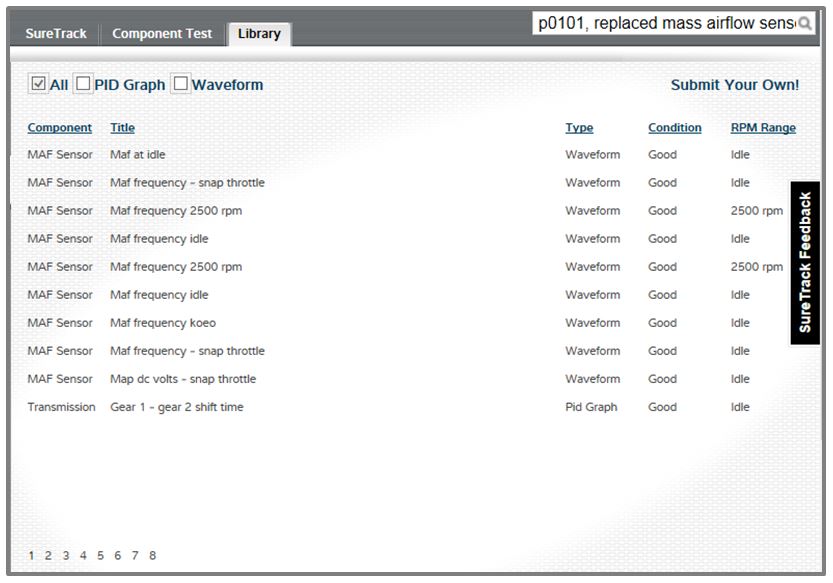This screenshot has width=833, height=583.
Task: Open the Maf at idle waveform entry
Action: tap(138, 155)
